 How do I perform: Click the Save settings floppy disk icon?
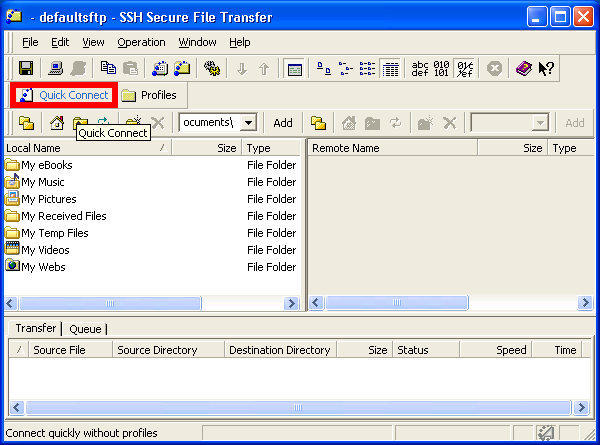pyautogui.click(x=26, y=69)
